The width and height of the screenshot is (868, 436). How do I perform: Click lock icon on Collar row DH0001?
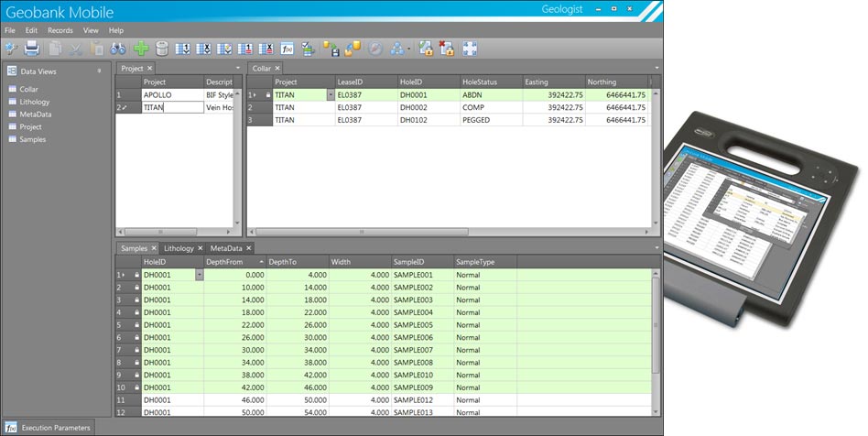(x=268, y=95)
